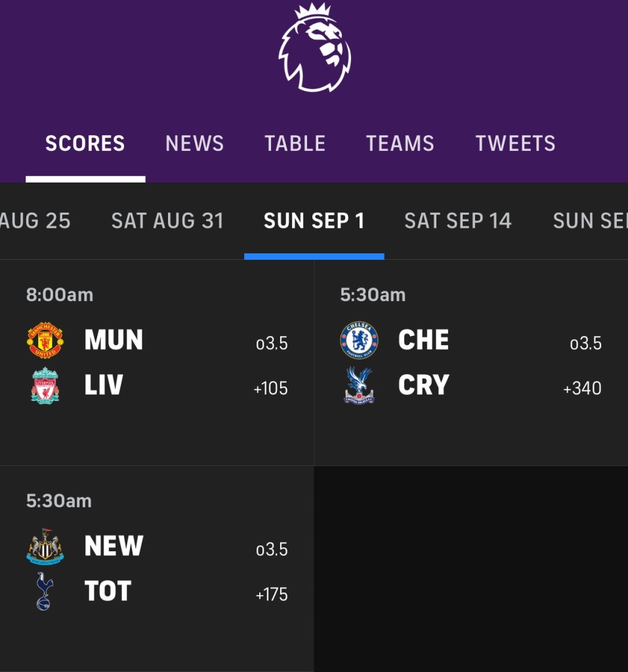This screenshot has width=628, height=672.
Task: Select the Sat Aug 31 date
Action: click(x=167, y=221)
